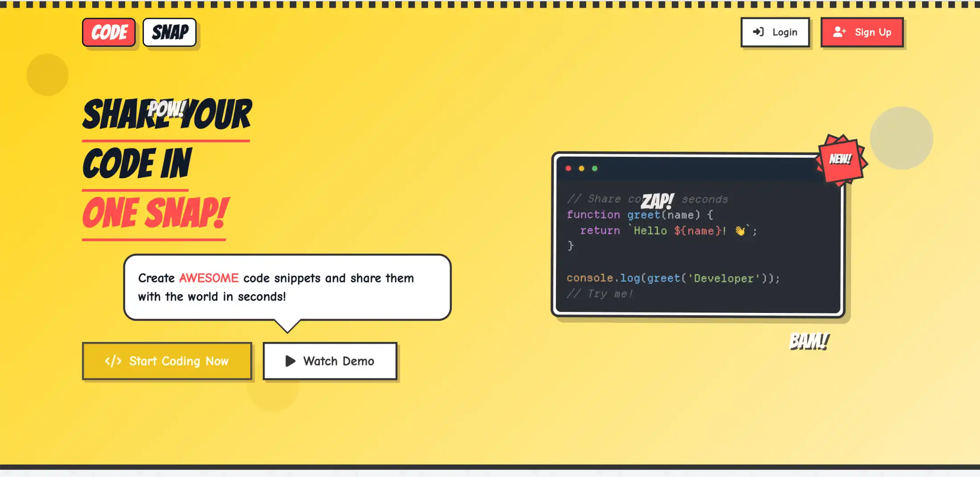Click the red dot in code window
This screenshot has height=477, width=980.
pos(568,169)
